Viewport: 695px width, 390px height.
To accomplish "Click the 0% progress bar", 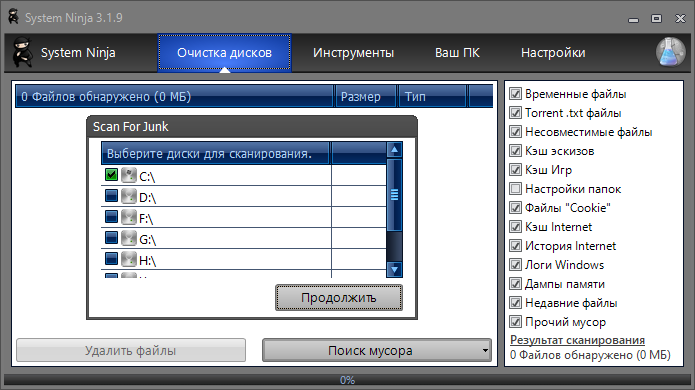I will pos(348,380).
